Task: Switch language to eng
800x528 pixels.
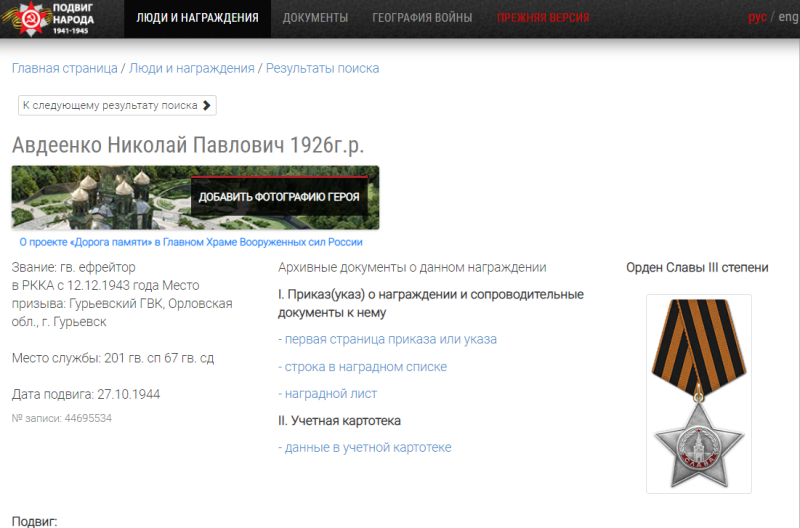Action: pos(788,18)
